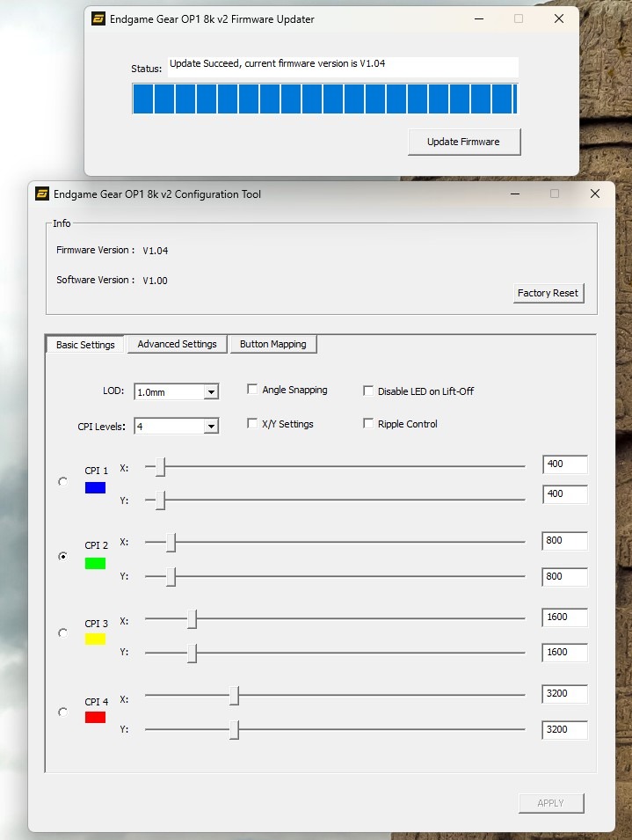Click the CPI 1 Y slider handle

pyautogui.click(x=161, y=500)
